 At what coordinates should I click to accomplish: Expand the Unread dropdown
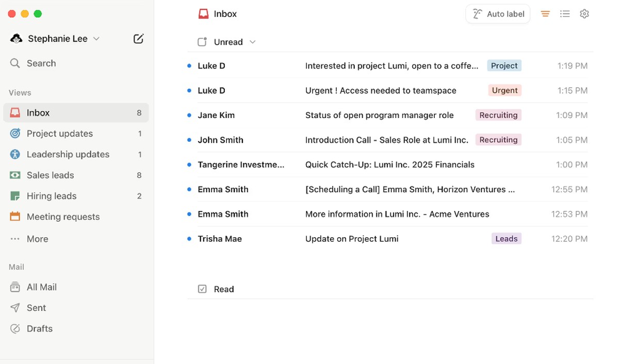pos(252,42)
